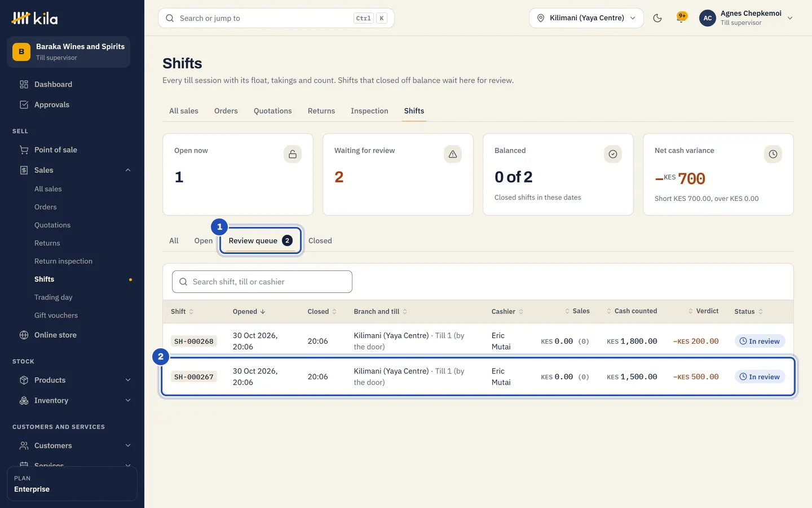Sort by Closed column
The height and width of the screenshot is (508, 812).
click(322, 312)
